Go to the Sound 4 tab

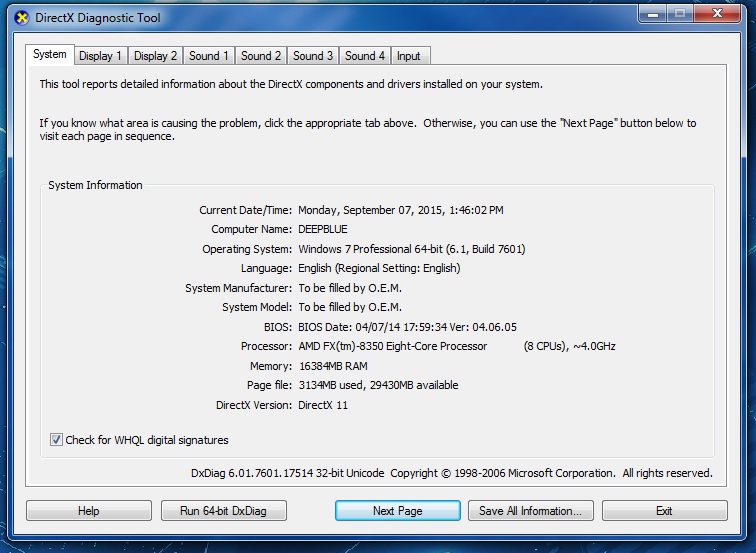[x=365, y=56]
